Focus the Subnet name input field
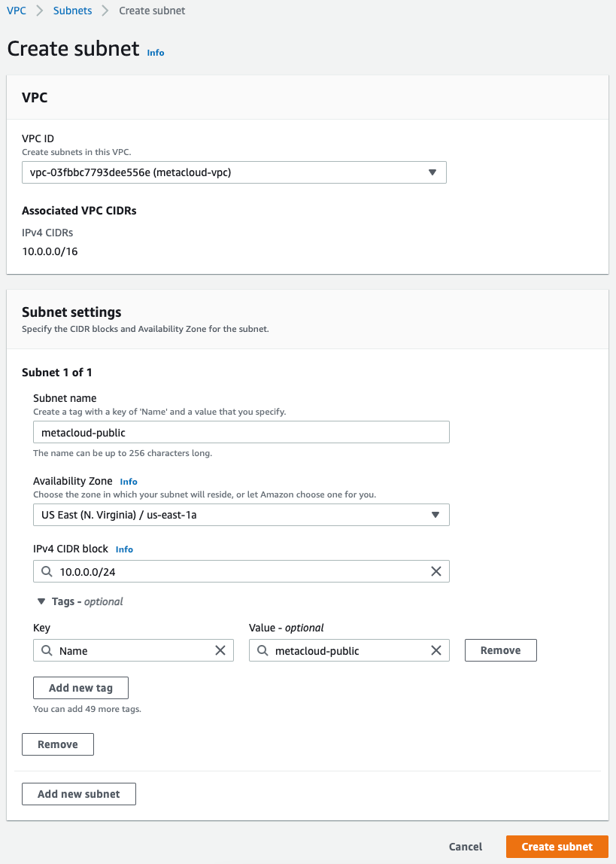Image resolution: width=616 pixels, height=864 pixels. pyautogui.click(x=241, y=432)
